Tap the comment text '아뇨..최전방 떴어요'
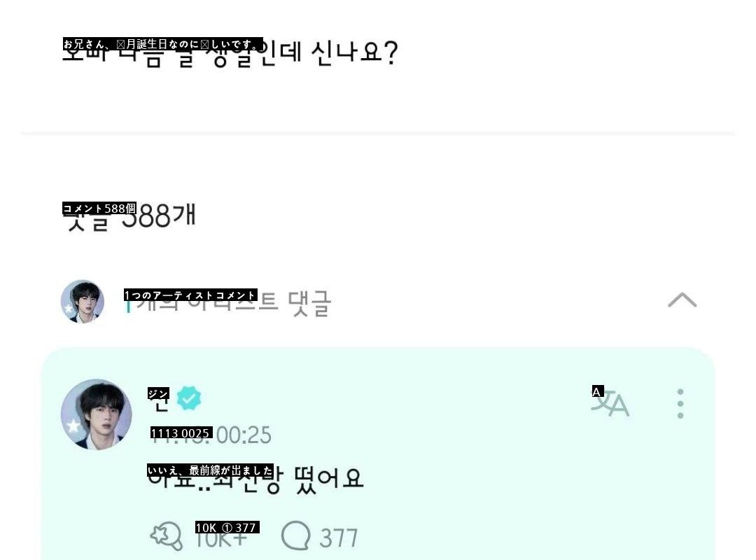This screenshot has height=560, width=756. click(255, 479)
